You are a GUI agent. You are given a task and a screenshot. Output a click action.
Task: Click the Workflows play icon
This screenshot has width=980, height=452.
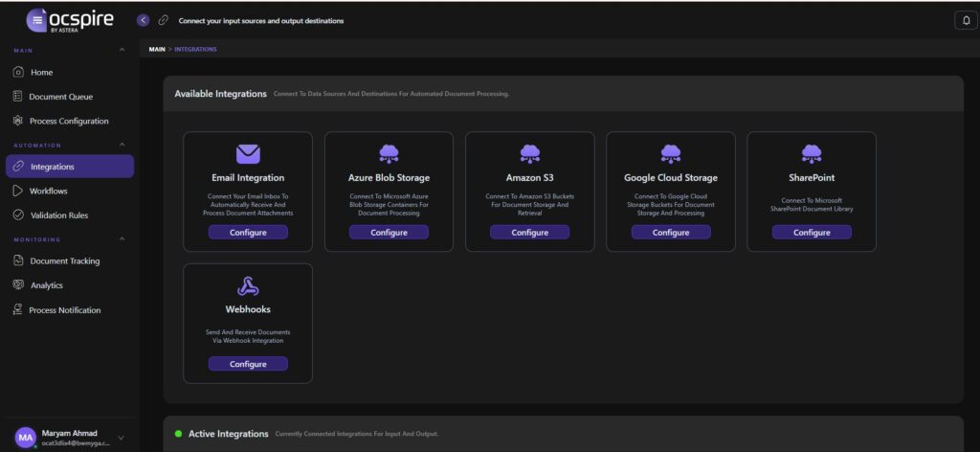18,191
